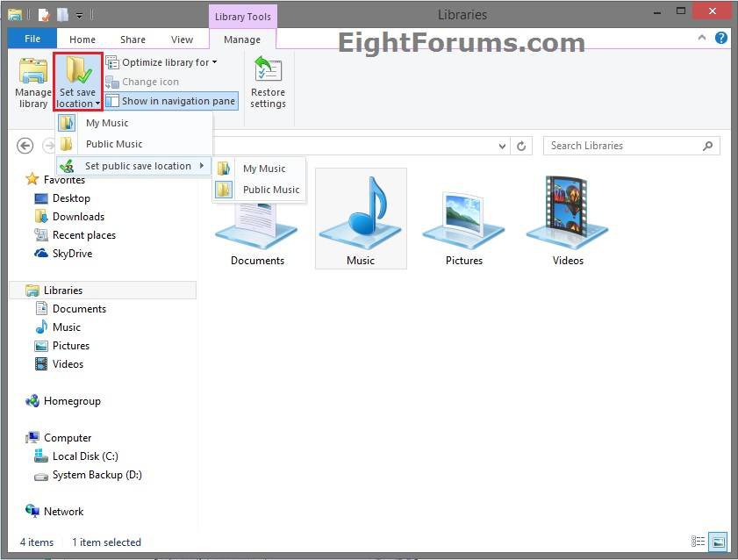Switch to large icons view in status bar

click(718, 542)
